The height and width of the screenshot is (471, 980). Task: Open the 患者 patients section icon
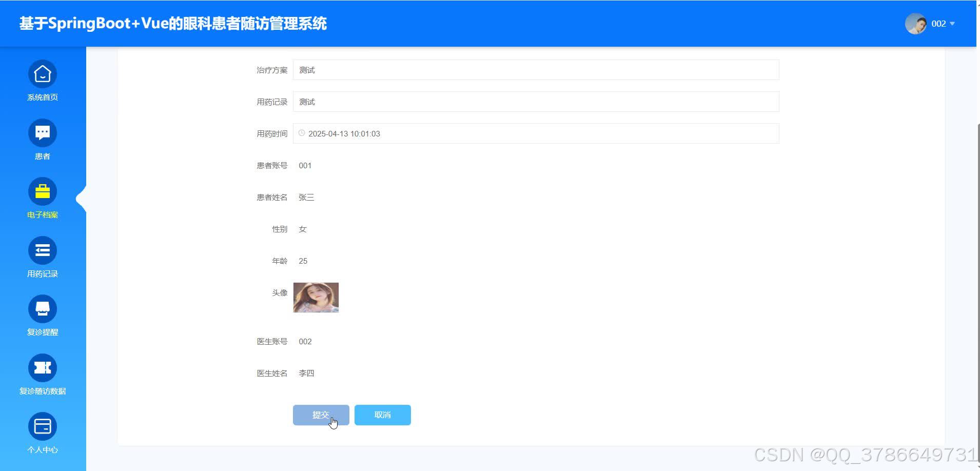(43, 132)
